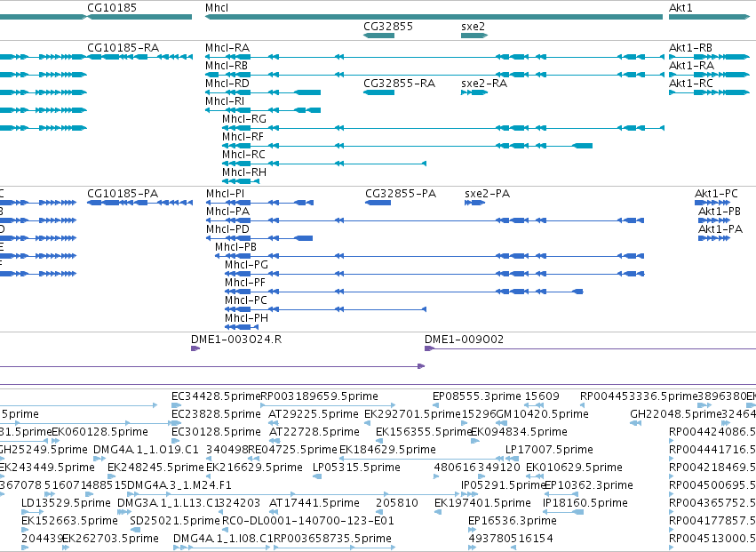The height and width of the screenshot is (552, 756).
Task: Click the EP10362.3prime EST label
Action: (x=589, y=485)
